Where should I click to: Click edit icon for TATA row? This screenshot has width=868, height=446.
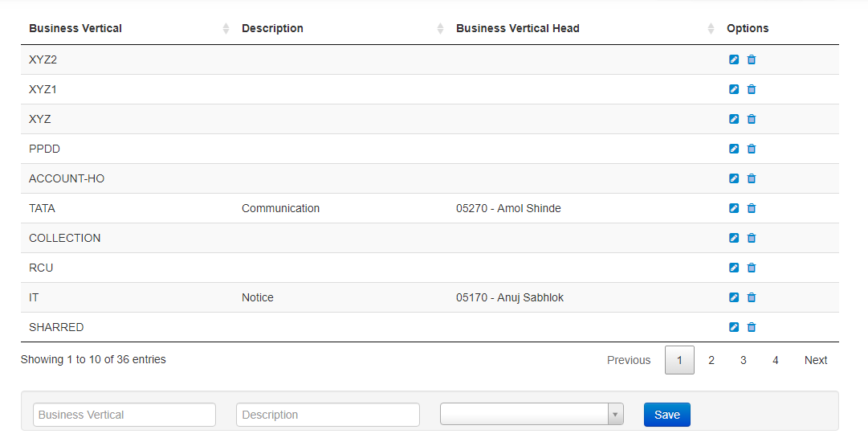click(733, 208)
